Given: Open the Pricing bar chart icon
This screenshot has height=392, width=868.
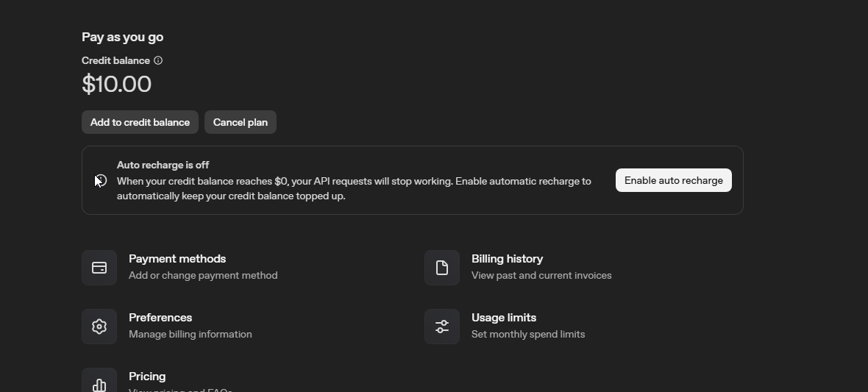Looking at the screenshot, I should (99, 383).
